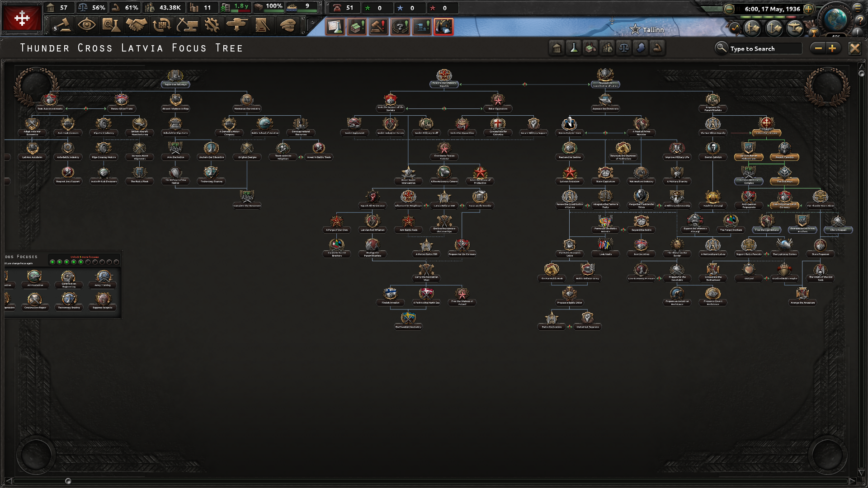Toggle the people manpower focus filter
The height and width of the screenshot is (488, 868).
point(607,48)
